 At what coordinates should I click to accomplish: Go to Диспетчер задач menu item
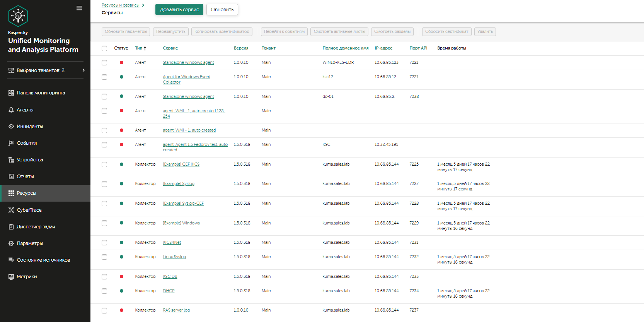(x=36, y=227)
